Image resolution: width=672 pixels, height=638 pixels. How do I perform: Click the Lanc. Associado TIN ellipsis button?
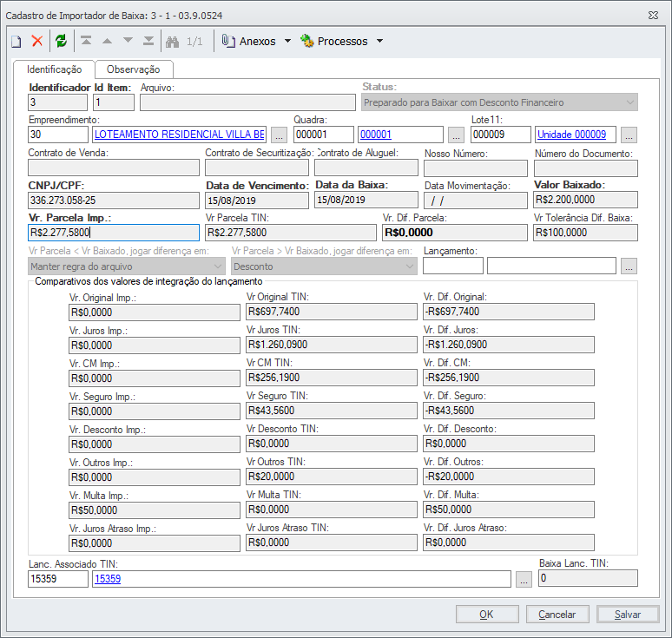pos(524,580)
